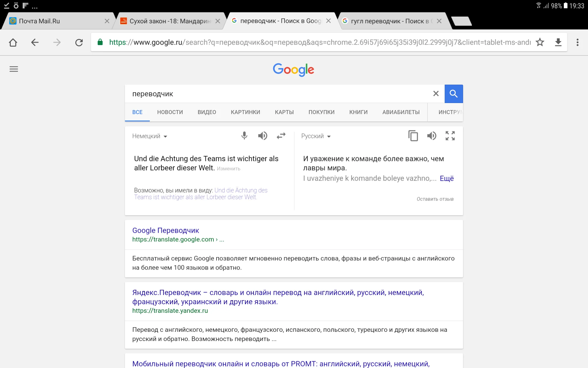Swap the translation language directions
Screen dimensions: 588x368
(x=281, y=136)
